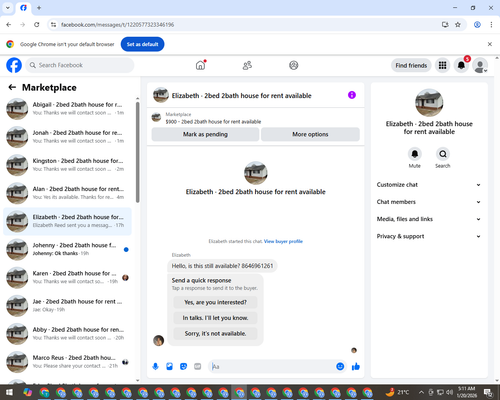Open the Jonah conversation
This screenshot has height=400, width=500.
pyautogui.click(x=67, y=137)
